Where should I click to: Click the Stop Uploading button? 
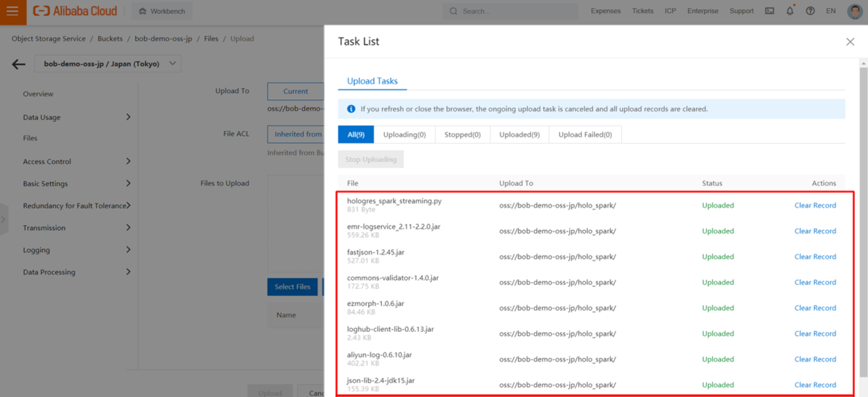click(x=371, y=160)
